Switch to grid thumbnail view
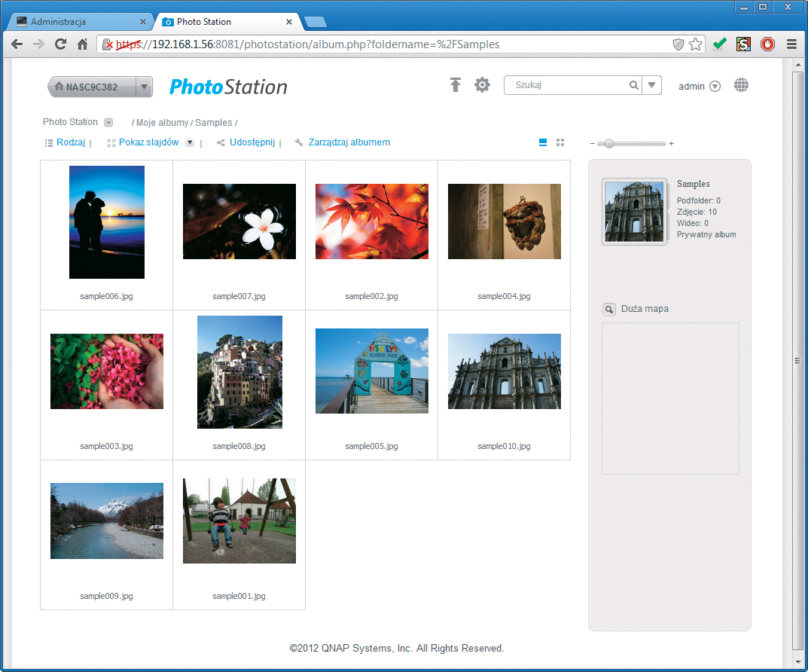Screen dimensions: 808x672 click(560, 142)
